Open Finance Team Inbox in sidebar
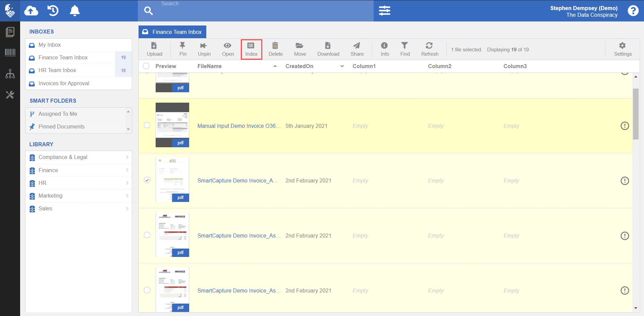The image size is (644, 316). (x=79, y=58)
